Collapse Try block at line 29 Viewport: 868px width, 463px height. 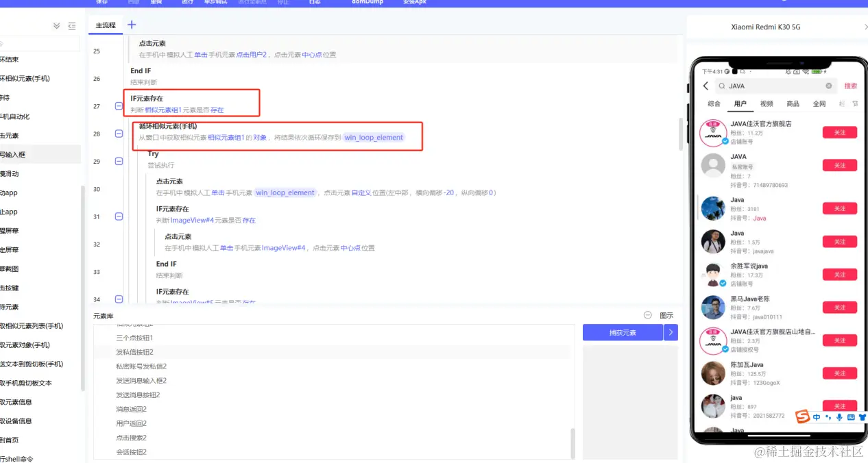coord(119,161)
